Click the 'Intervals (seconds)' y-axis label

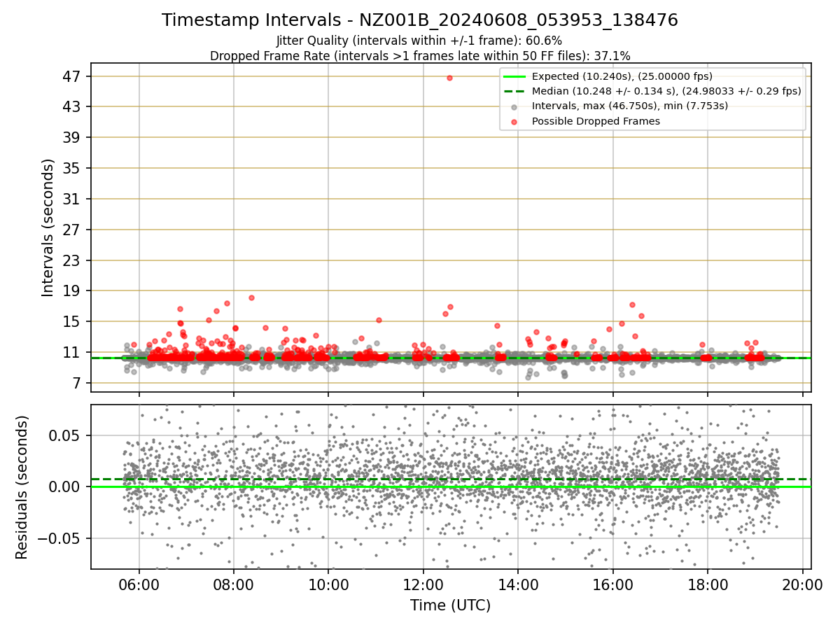(48, 227)
